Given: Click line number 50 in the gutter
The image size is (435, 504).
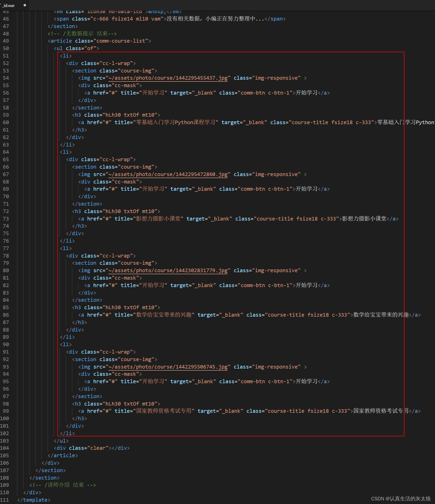Looking at the screenshot, I should (6, 48).
